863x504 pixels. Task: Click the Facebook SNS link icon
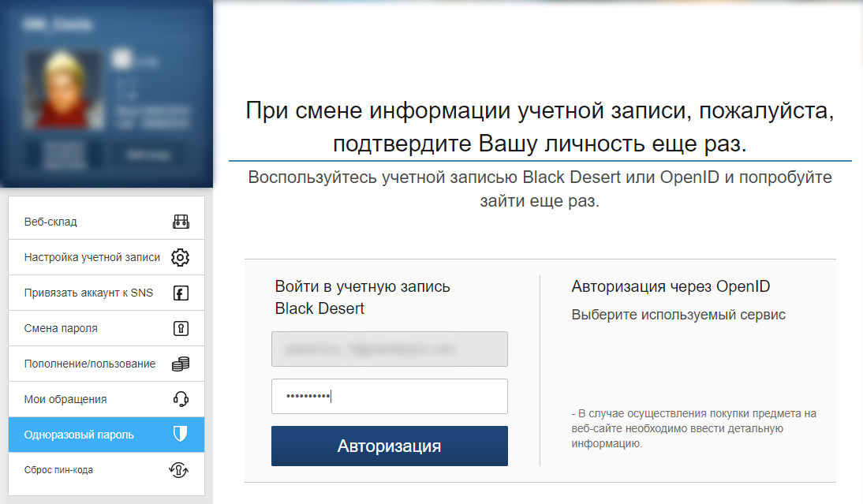[181, 293]
